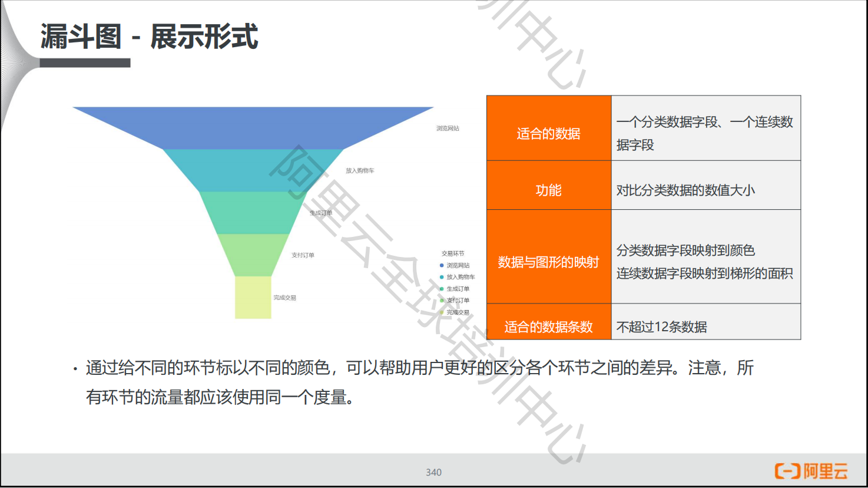Viewport: 868px width, 488px height.
Task: Click the orange 适合的数据条数 header cell
Action: click(x=549, y=322)
